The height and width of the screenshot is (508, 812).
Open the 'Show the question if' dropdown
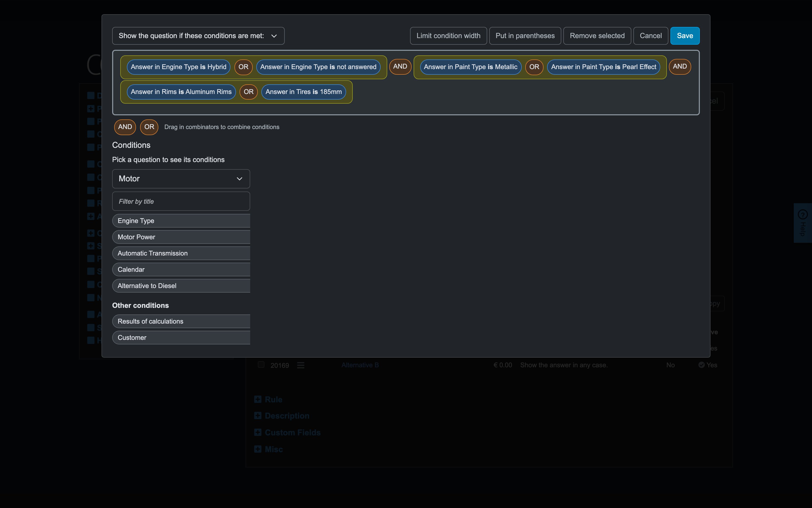198,36
